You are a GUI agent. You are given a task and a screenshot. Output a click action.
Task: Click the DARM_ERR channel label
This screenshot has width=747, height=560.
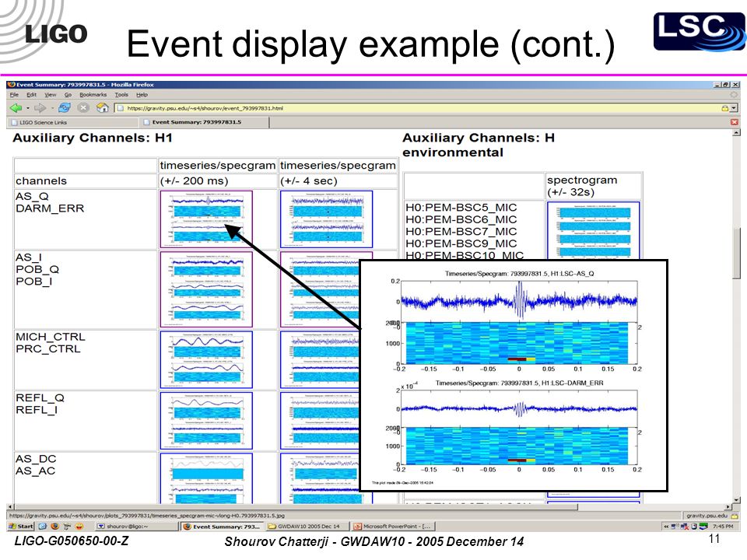click(50, 208)
